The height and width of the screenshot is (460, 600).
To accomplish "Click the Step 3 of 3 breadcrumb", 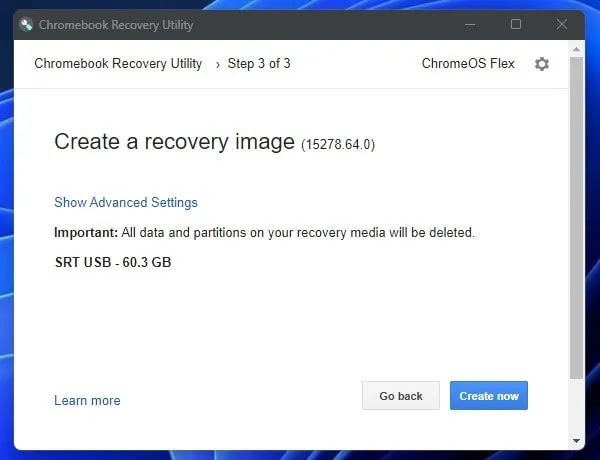I will 259,64.
